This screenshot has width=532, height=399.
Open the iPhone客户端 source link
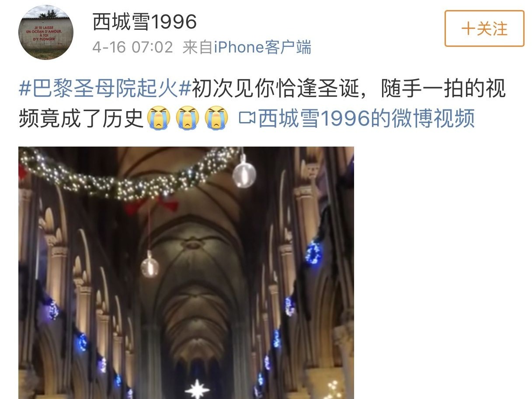262,47
